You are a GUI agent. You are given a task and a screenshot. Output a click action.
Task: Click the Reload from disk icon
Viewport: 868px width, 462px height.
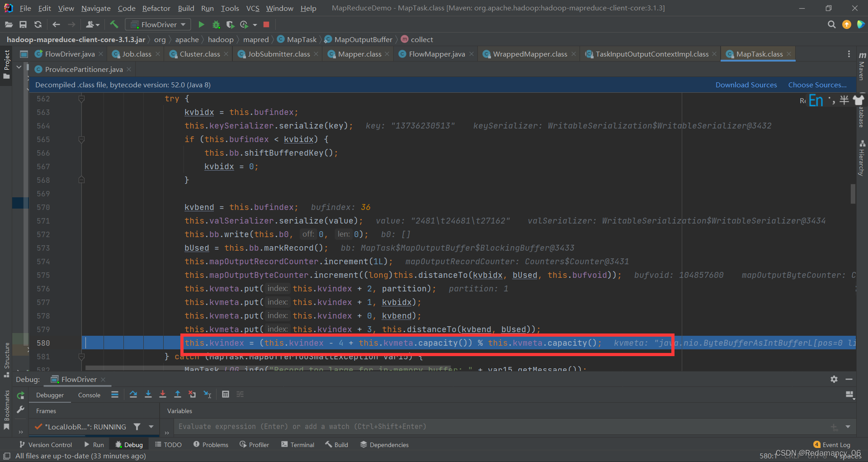pyautogui.click(x=38, y=24)
